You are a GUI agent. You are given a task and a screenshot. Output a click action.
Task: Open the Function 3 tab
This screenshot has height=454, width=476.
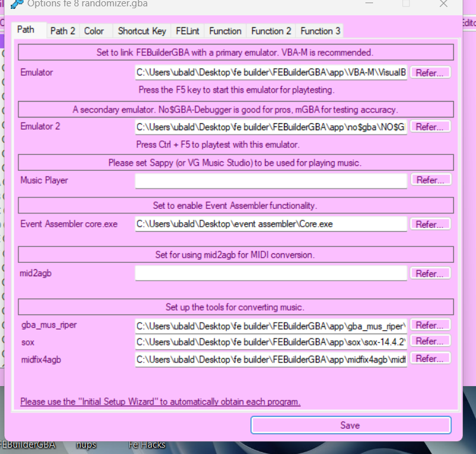(x=320, y=30)
